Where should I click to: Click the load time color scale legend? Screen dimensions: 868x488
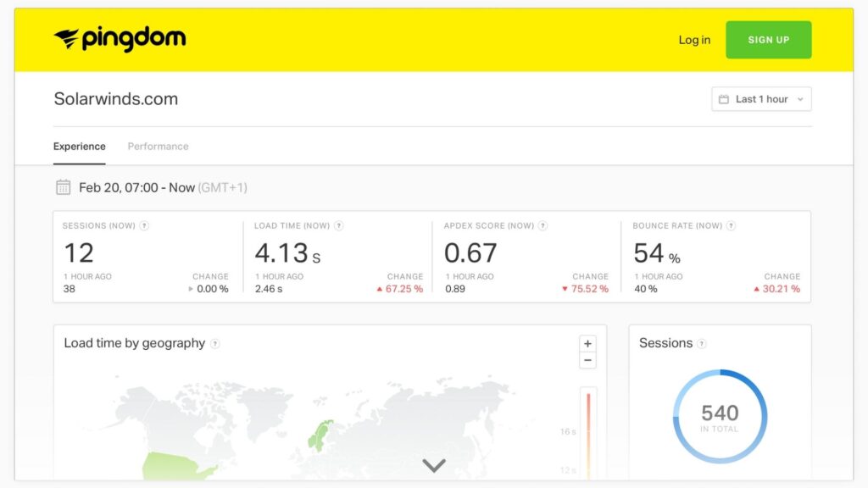tap(588, 435)
